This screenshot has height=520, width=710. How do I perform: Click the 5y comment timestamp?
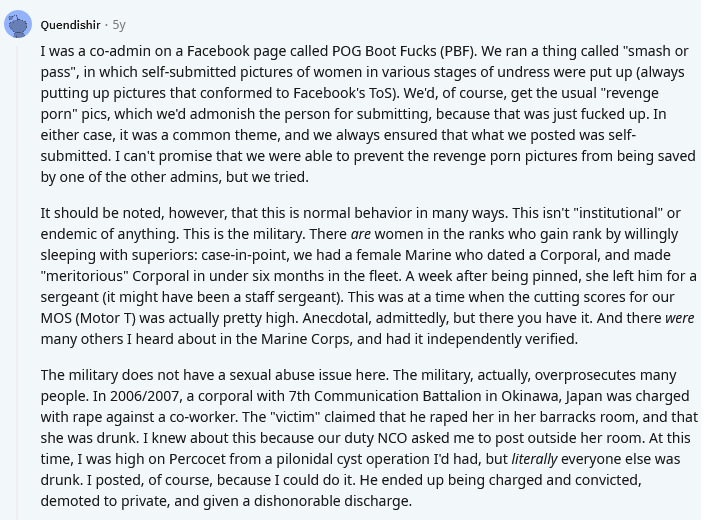tap(119, 25)
